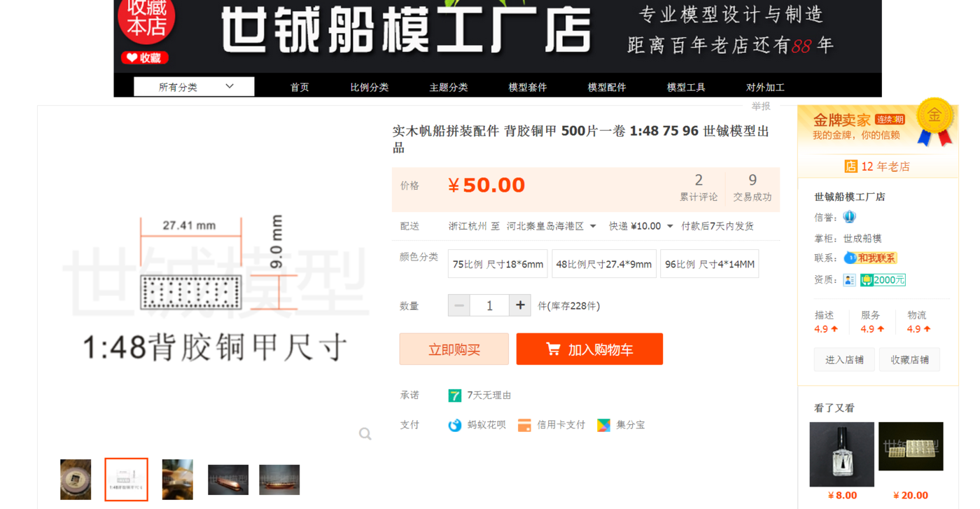
Task: Click the 举报 report link
Action: pos(761,106)
